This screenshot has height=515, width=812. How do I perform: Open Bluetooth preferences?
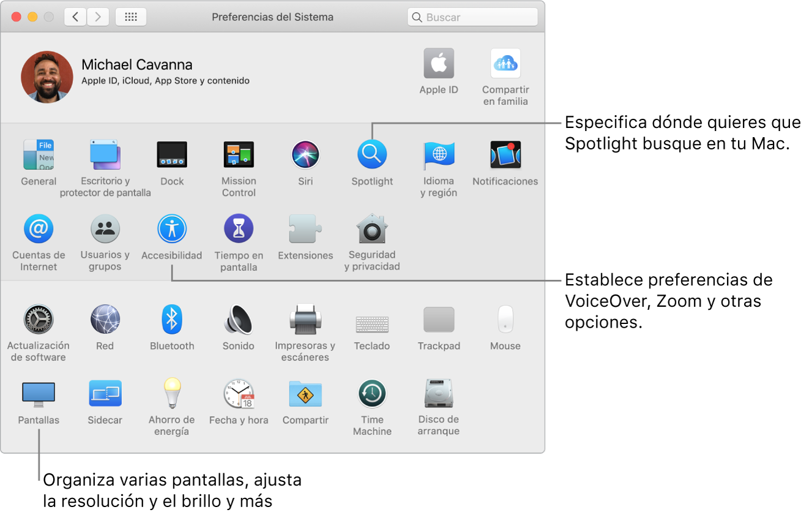pos(172,320)
